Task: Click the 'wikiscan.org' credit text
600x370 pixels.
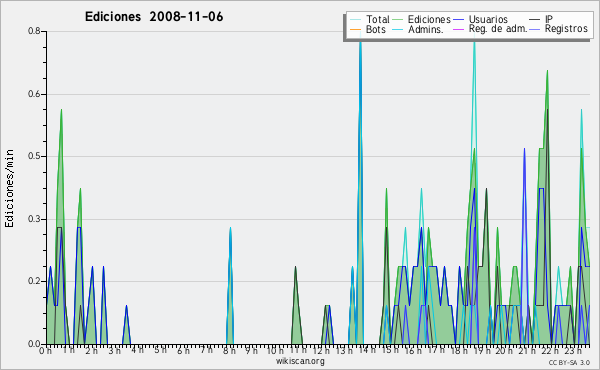Action: [300, 361]
